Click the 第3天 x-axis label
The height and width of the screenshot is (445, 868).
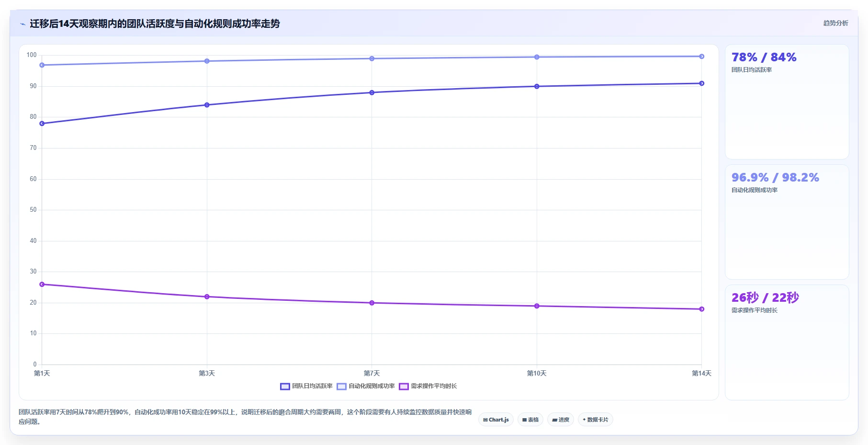[x=207, y=373]
